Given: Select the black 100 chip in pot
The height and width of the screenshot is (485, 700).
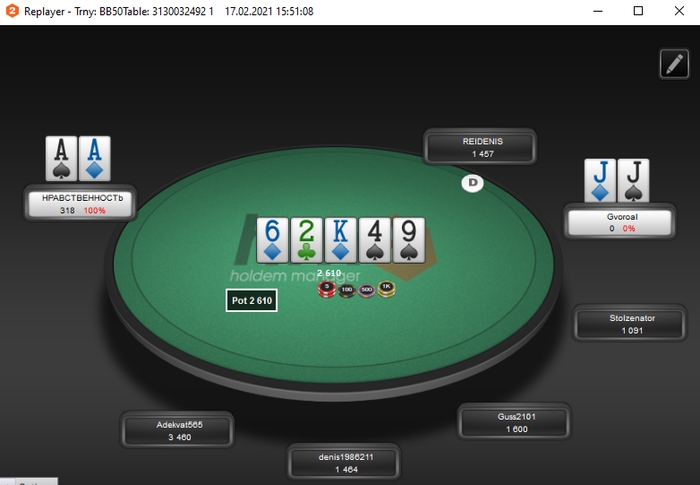Looking at the screenshot, I should coord(346,291).
